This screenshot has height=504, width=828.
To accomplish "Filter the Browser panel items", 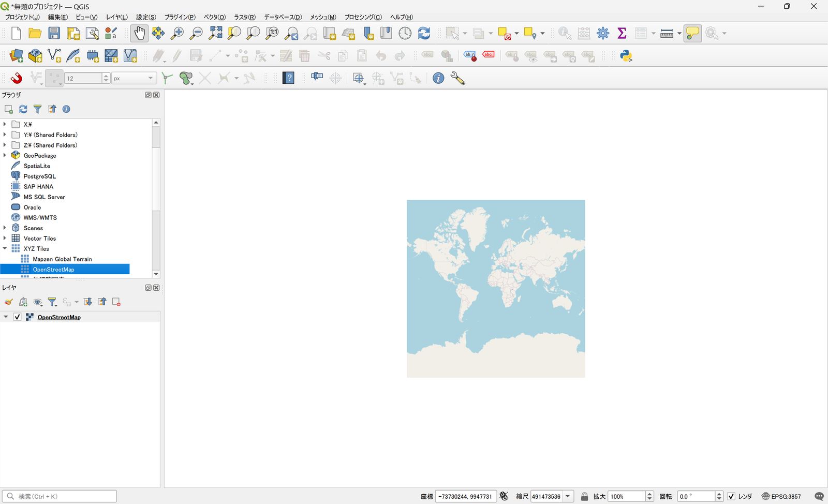I will [x=38, y=109].
